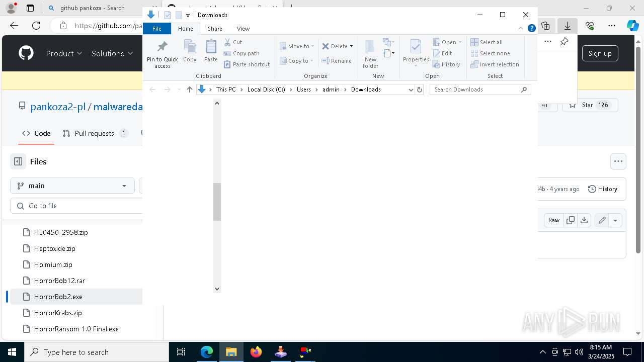Open Microsoft Edge from taskbar
This screenshot has width=644, height=362.
[x=207, y=352]
